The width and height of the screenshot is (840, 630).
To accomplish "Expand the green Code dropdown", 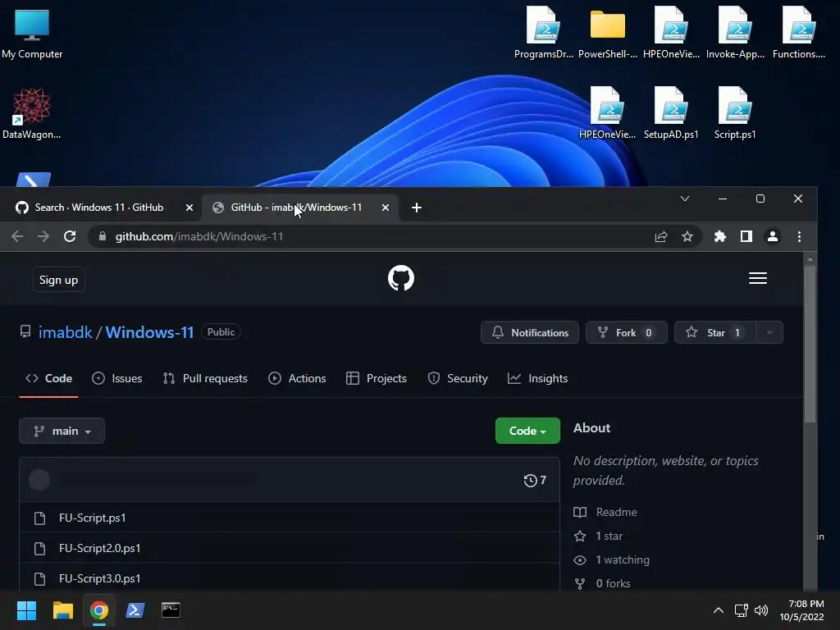I will point(527,431).
